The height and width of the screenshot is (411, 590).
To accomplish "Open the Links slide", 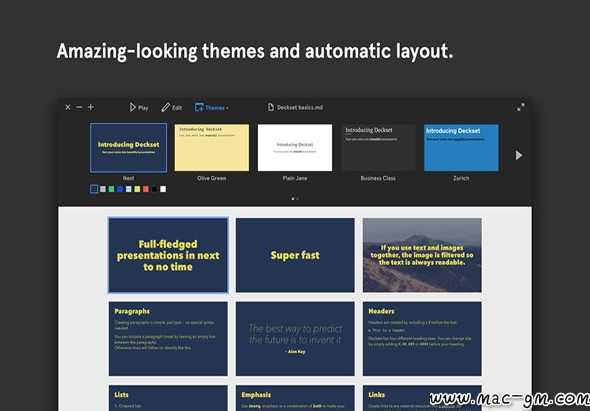I will (422, 398).
